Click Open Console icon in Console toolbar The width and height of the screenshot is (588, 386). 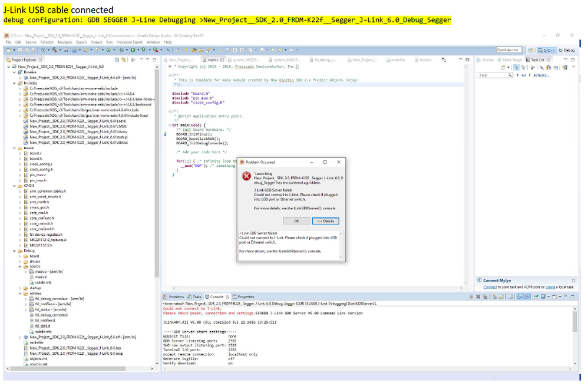[x=554, y=297]
